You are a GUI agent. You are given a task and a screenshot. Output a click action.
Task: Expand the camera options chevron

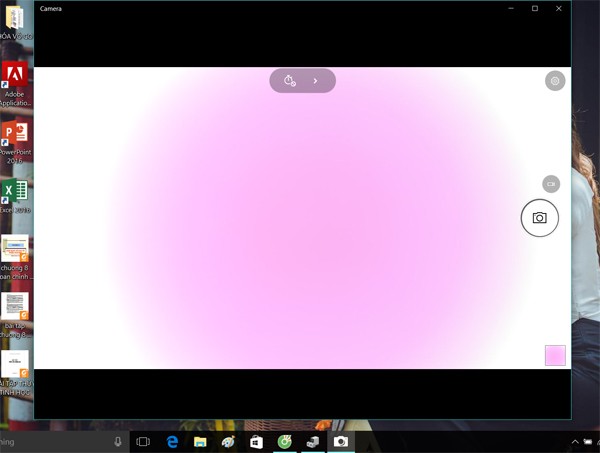click(x=315, y=81)
